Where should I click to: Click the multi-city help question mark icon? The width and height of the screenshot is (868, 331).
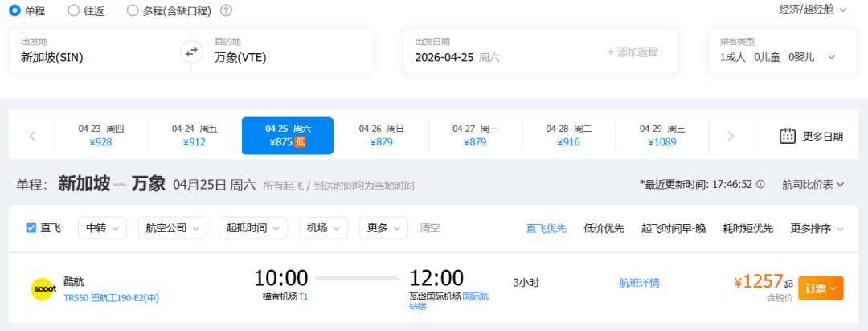point(226,10)
